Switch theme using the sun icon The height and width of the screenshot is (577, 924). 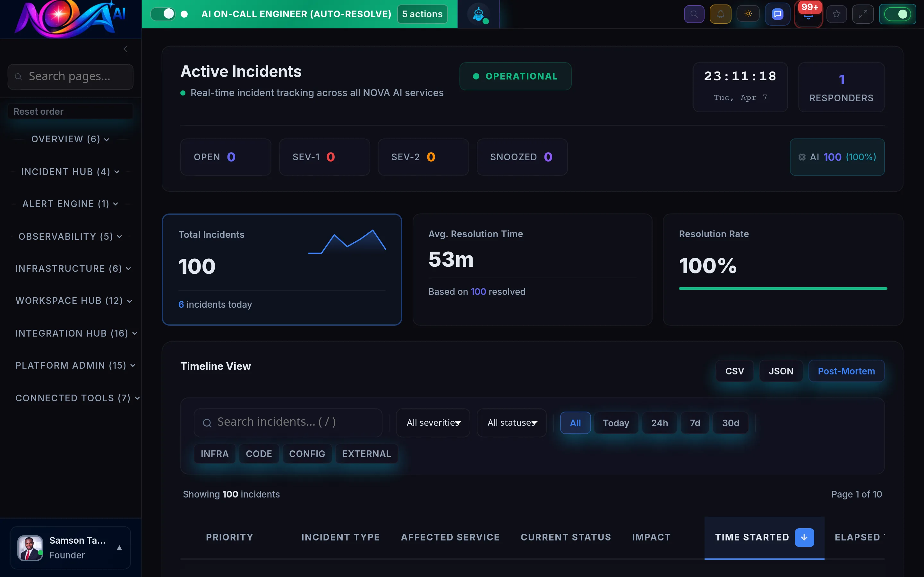pos(748,14)
